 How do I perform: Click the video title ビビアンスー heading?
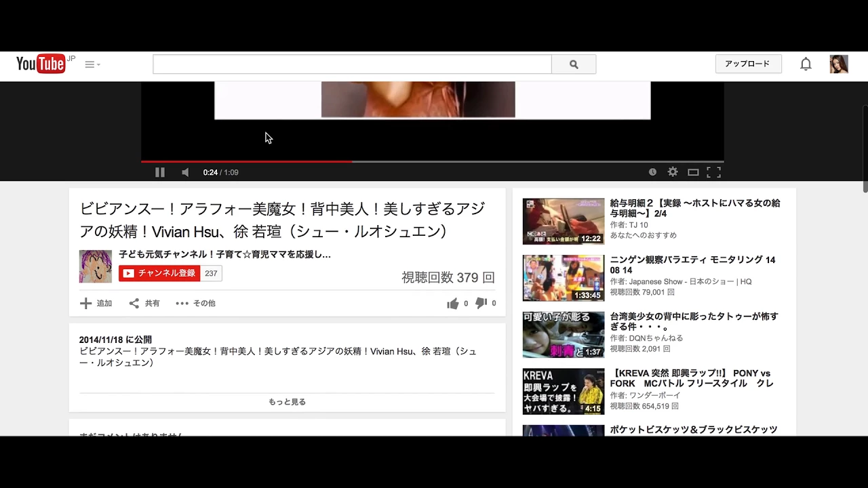(x=282, y=220)
